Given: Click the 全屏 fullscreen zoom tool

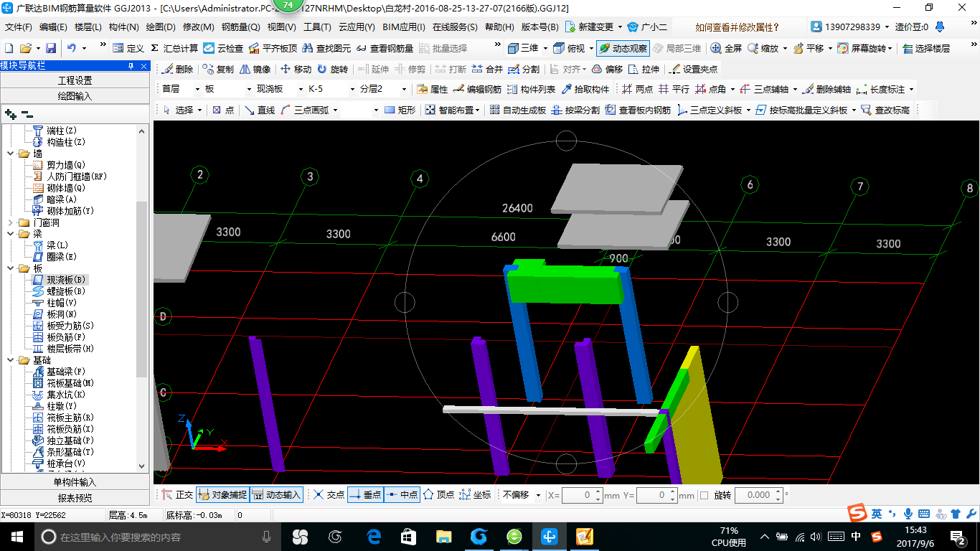Looking at the screenshot, I should click(x=726, y=48).
